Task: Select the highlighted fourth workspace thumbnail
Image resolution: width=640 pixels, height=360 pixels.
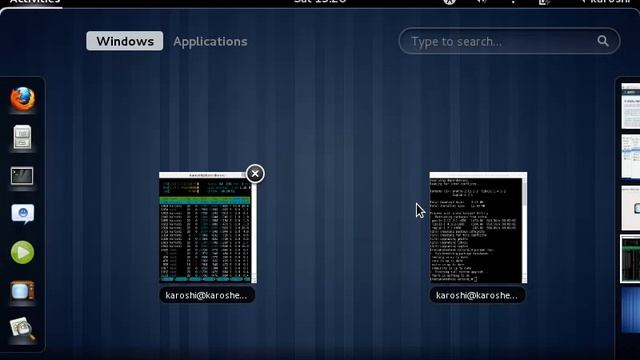Action: coord(630,258)
